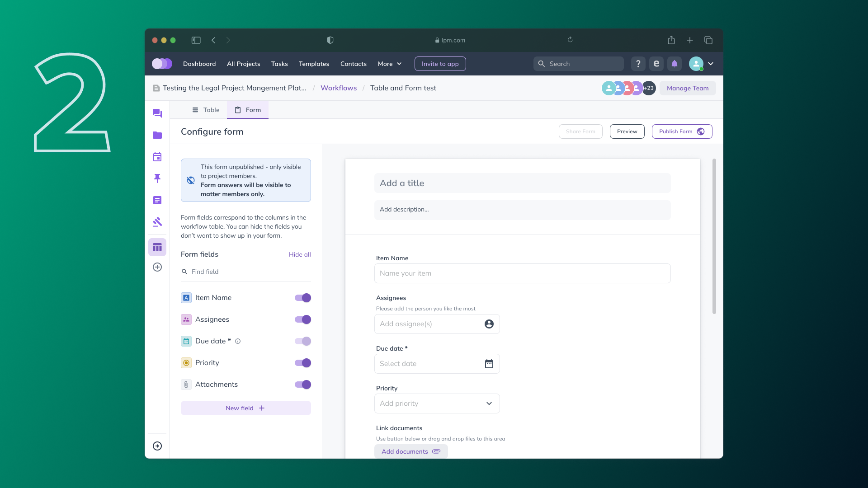The width and height of the screenshot is (868, 488).
Task: Click the Add description field
Action: tap(523, 210)
